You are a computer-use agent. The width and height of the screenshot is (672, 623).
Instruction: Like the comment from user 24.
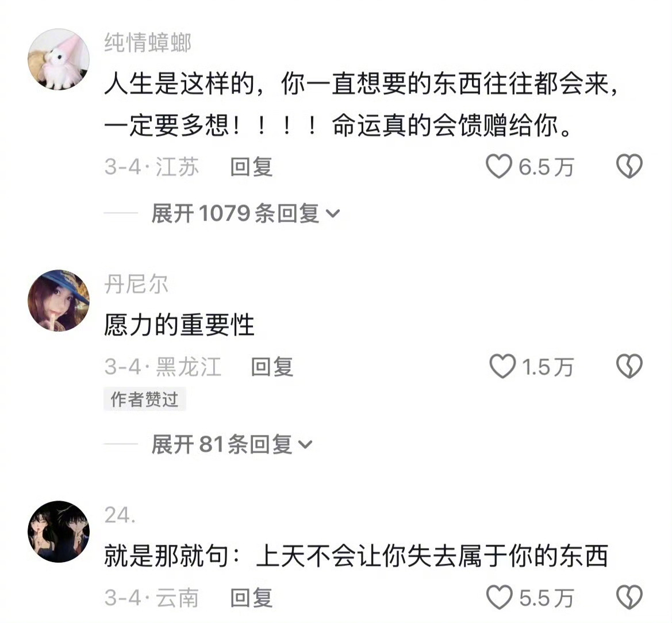pos(500,597)
